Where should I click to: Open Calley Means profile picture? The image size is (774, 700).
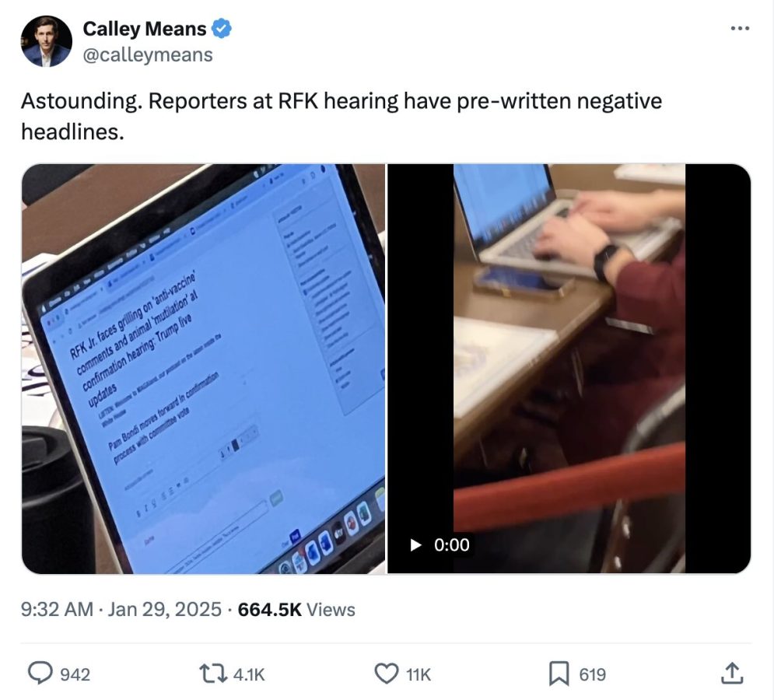pos(47,41)
